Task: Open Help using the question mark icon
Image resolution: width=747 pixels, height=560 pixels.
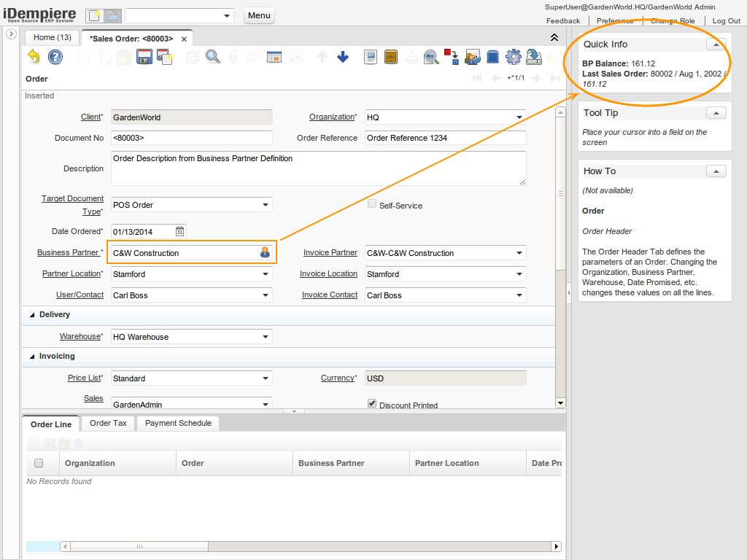Action: pos(55,57)
